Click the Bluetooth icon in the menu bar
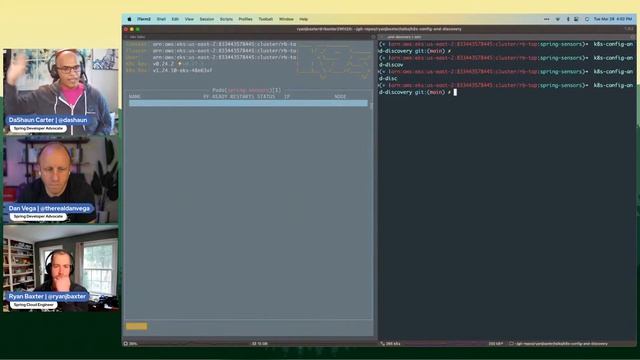Viewport: 640px width, 360px height. pyautogui.click(x=568, y=19)
